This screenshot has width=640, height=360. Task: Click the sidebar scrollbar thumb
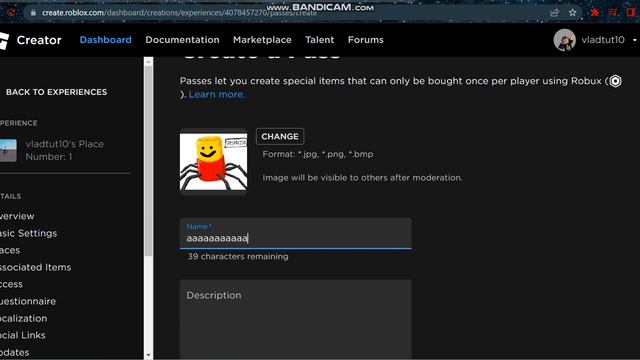(x=149, y=161)
